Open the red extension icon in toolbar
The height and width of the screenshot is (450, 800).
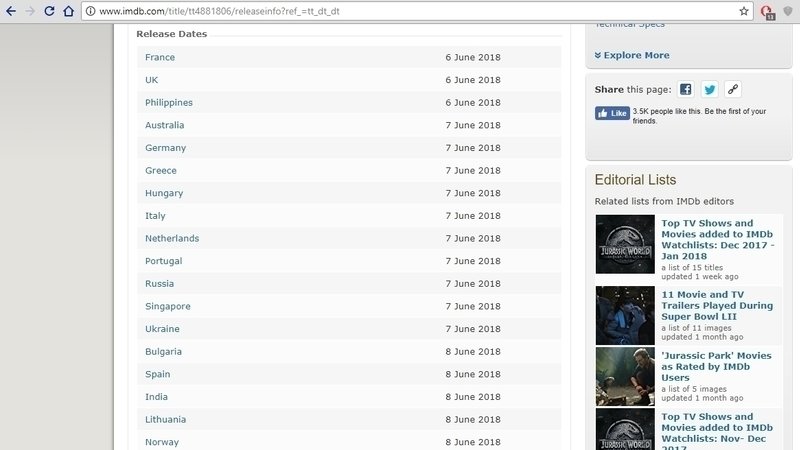tap(767, 11)
